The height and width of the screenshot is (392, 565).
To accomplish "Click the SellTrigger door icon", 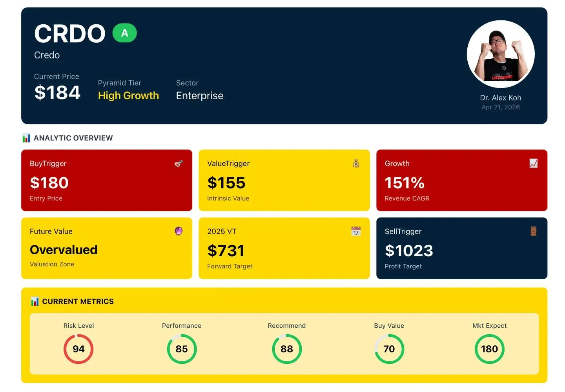I will (x=533, y=231).
